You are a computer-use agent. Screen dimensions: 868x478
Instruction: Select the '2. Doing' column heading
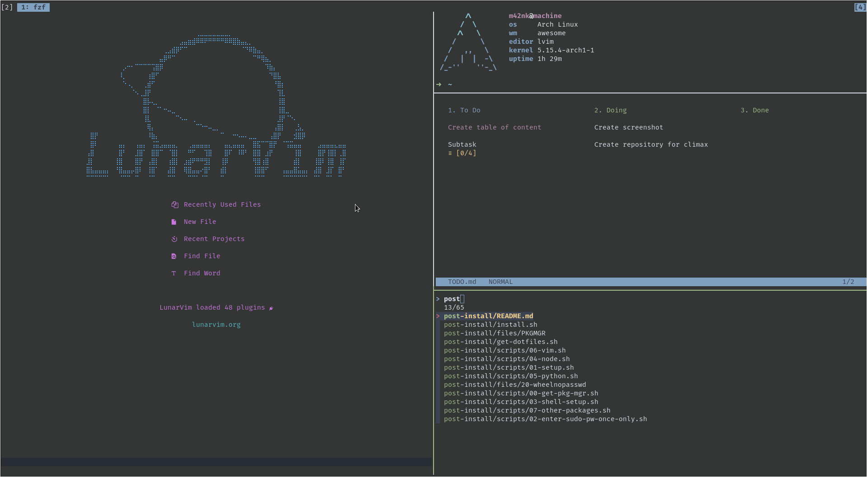[x=610, y=111]
